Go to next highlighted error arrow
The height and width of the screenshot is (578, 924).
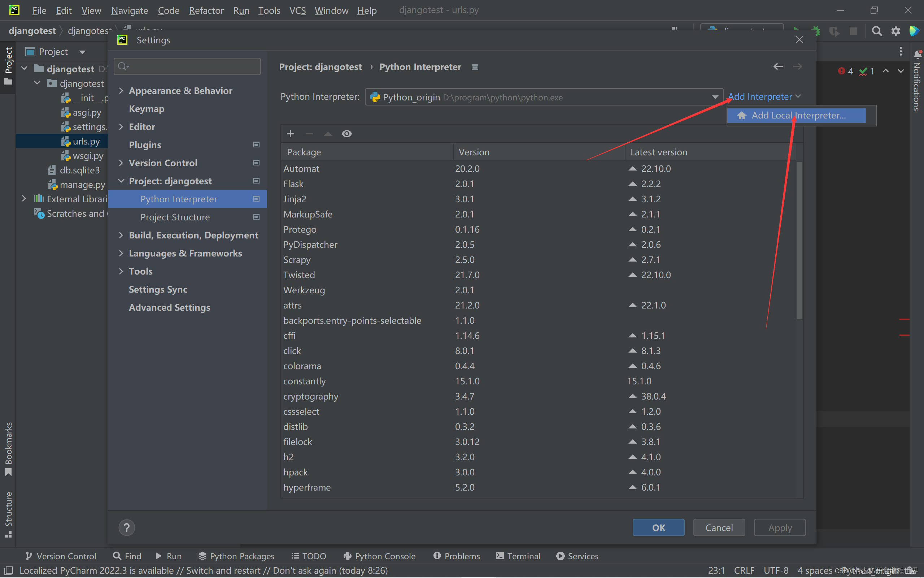pos(901,71)
